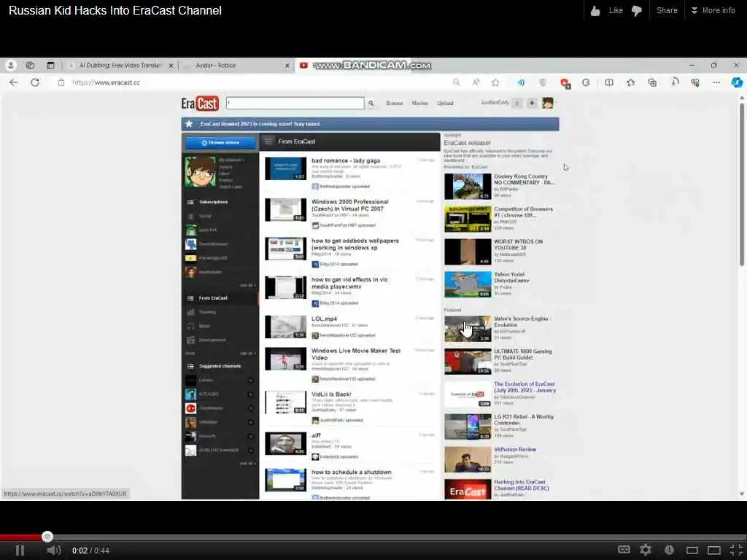747x560 pixels.
Task: Switch to large player size
Action: click(713, 551)
